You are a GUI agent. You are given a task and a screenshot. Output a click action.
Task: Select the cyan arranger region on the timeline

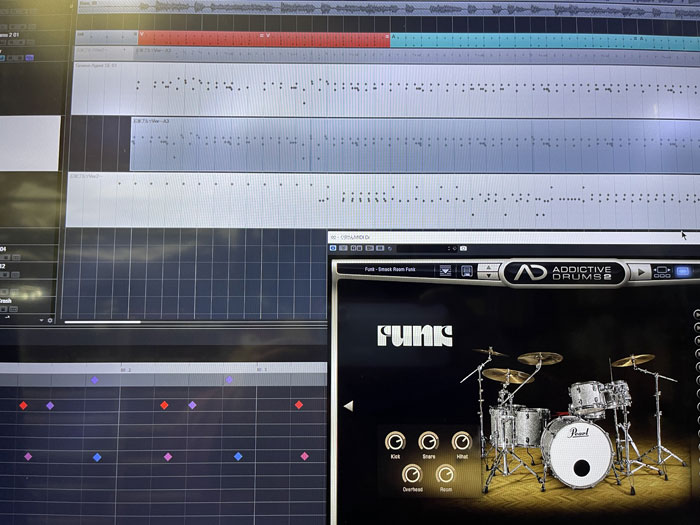point(545,42)
